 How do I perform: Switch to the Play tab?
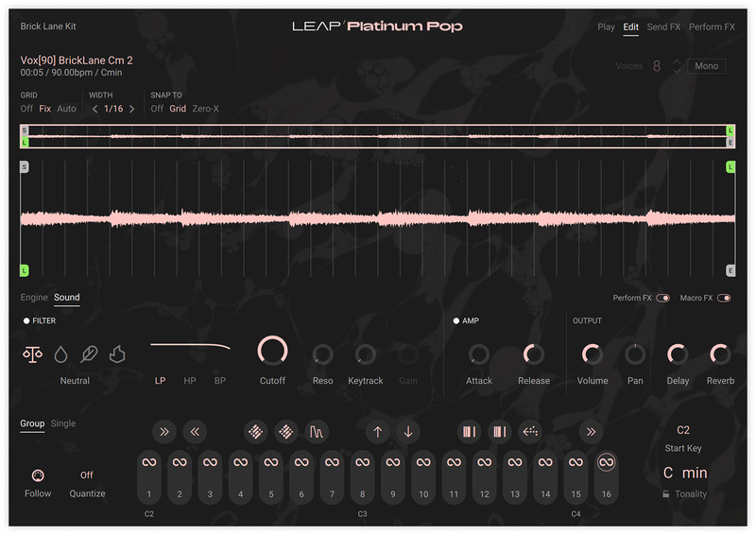tap(606, 27)
